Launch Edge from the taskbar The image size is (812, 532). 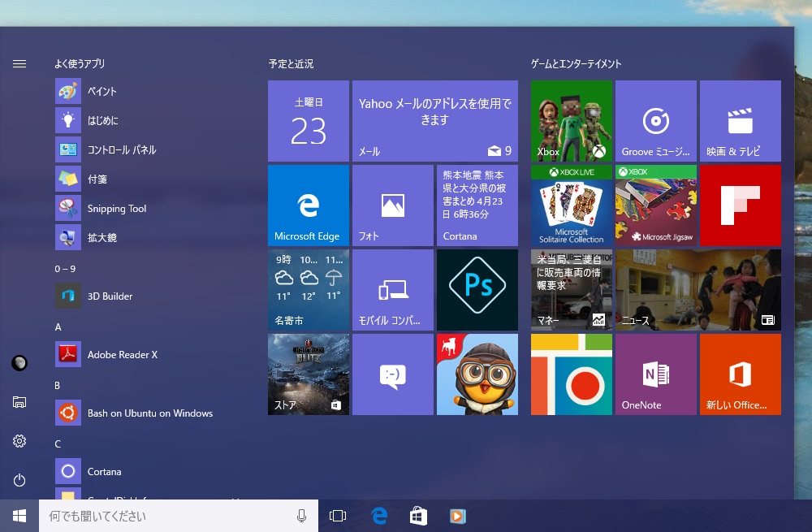click(x=379, y=516)
